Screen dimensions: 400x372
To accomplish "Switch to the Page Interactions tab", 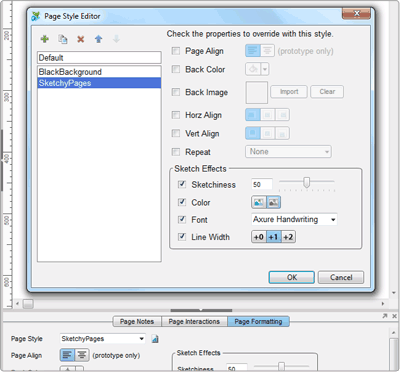I will pyautogui.click(x=194, y=322).
